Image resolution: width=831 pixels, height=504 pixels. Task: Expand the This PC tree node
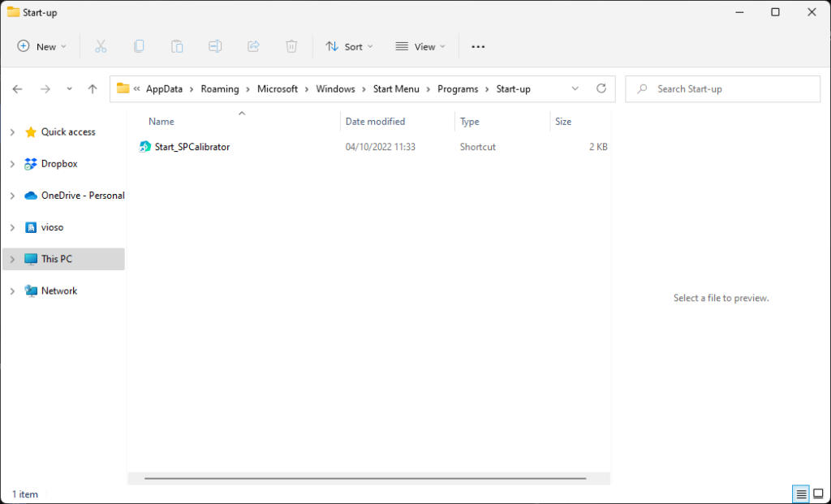pos(12,259)
